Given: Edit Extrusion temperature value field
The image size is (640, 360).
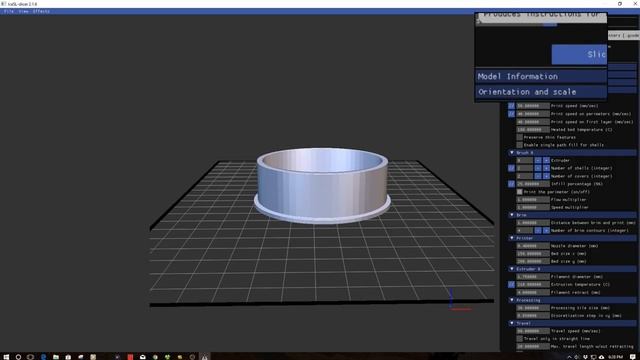Looking at the screenshot, I should [x=533, y=284].
